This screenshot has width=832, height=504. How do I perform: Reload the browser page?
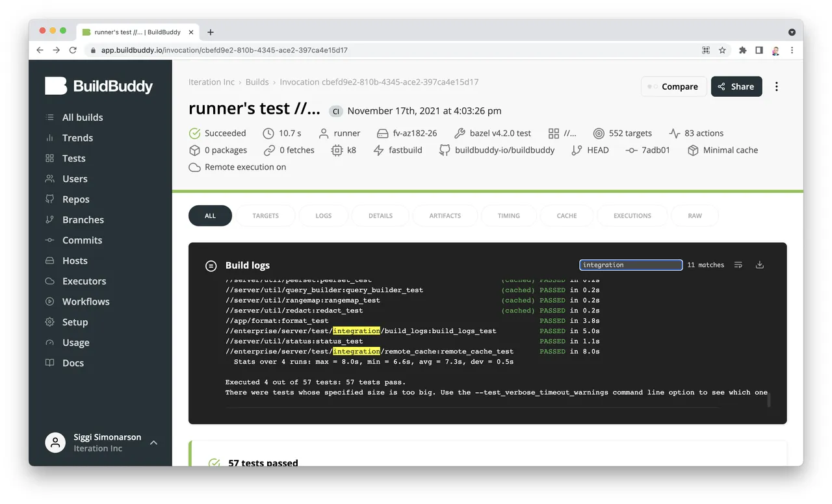73,50
